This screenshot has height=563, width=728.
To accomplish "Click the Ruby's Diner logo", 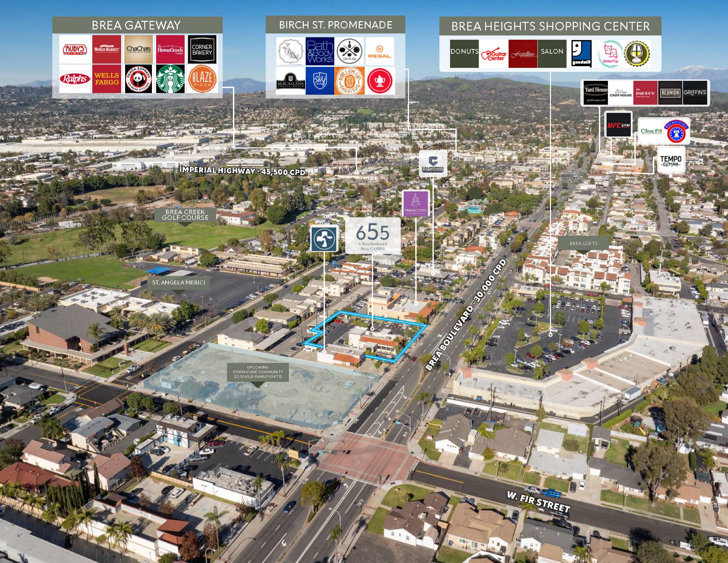I will (75, 49).
